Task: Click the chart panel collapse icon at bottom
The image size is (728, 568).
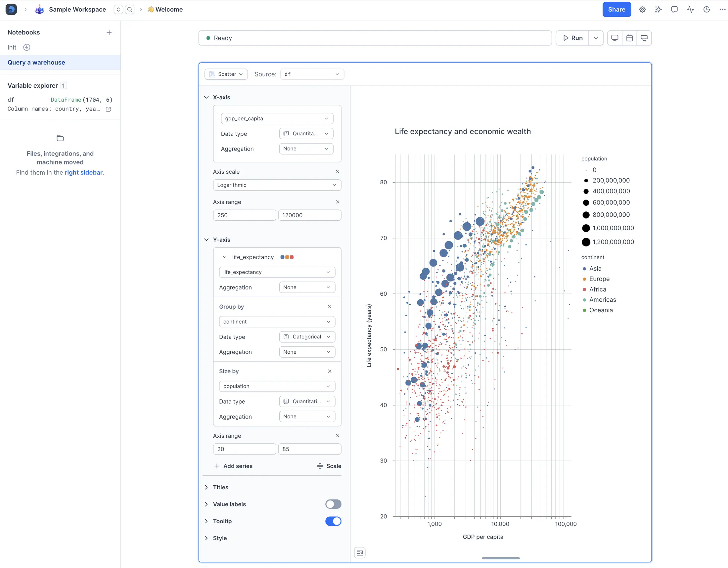Action: pos(360,553)
